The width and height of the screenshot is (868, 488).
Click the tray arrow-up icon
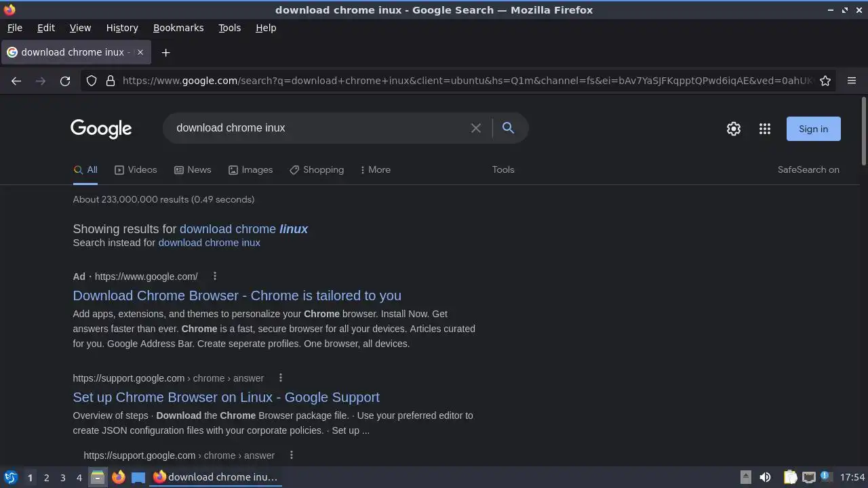tap(745, 477)
